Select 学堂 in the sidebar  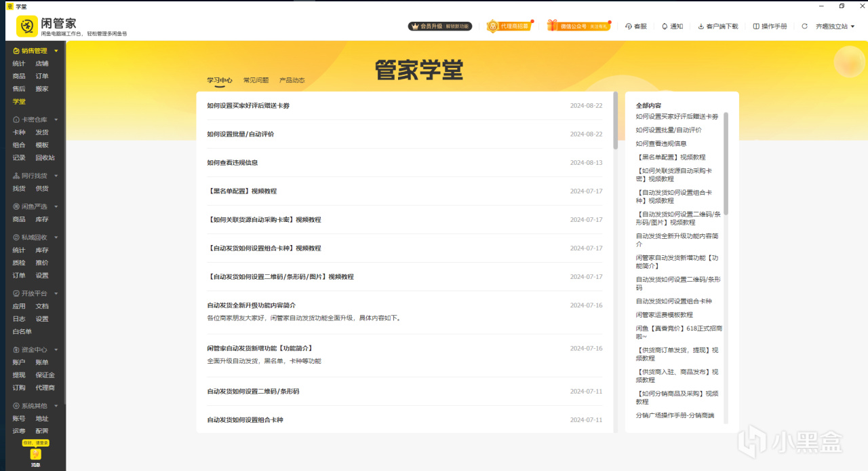click(19, 102)
